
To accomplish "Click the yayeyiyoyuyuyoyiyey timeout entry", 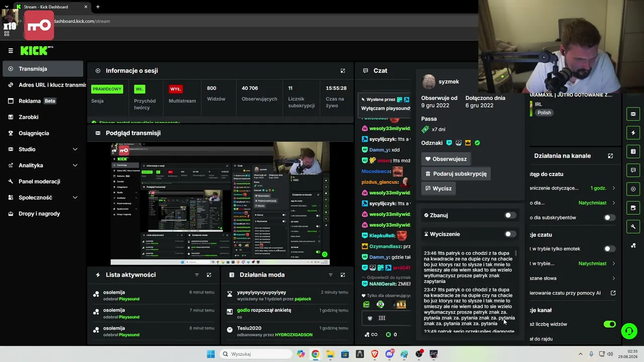I will click(287, 296).
